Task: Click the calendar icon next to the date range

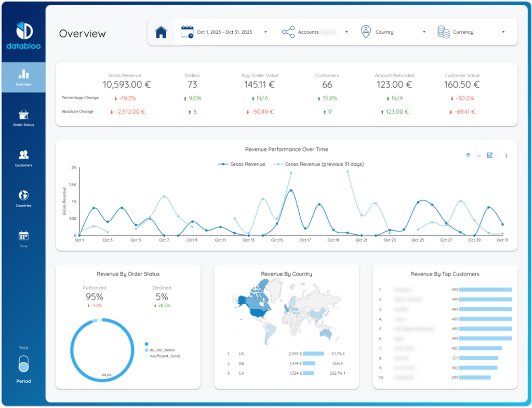Action: (187, 32)
